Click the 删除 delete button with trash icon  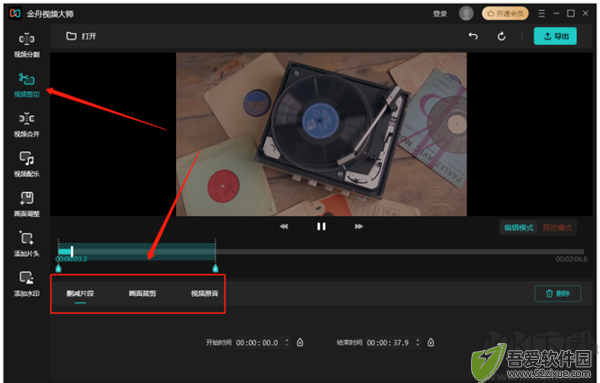[558, 293]
